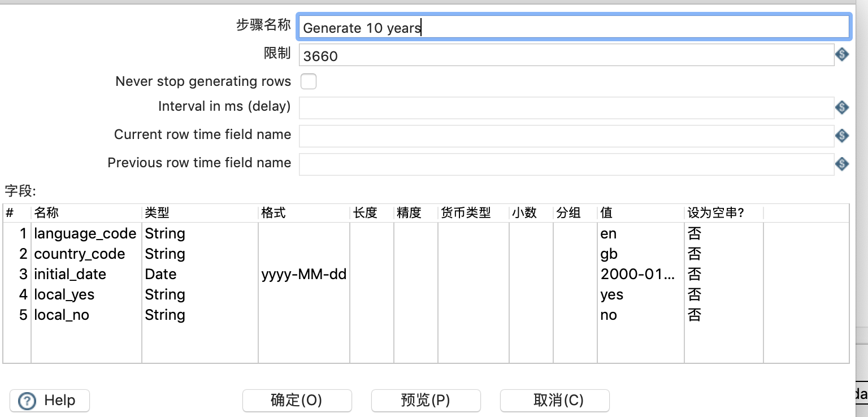Click the 确定(O) button
This screenshot has width=868, height=417.
coord(297,400)
